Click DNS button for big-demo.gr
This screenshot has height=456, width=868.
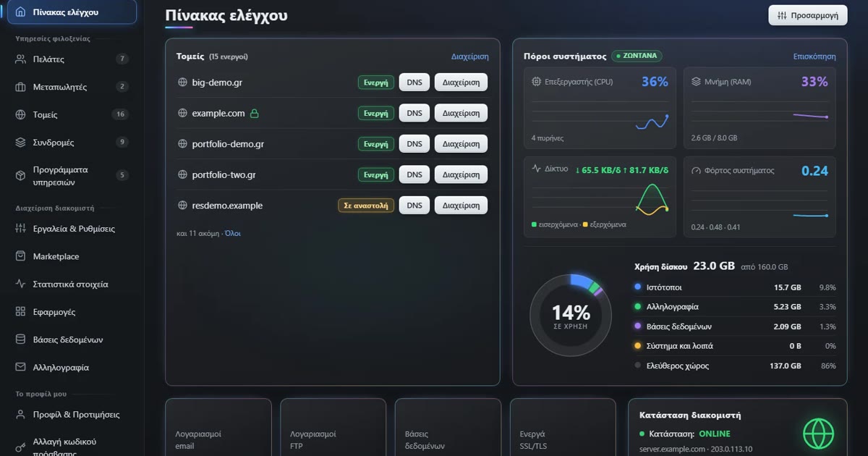[414, 83]
